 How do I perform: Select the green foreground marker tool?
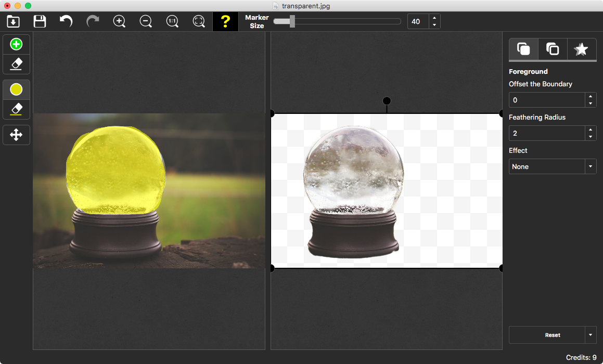click(x=16, y=44)
